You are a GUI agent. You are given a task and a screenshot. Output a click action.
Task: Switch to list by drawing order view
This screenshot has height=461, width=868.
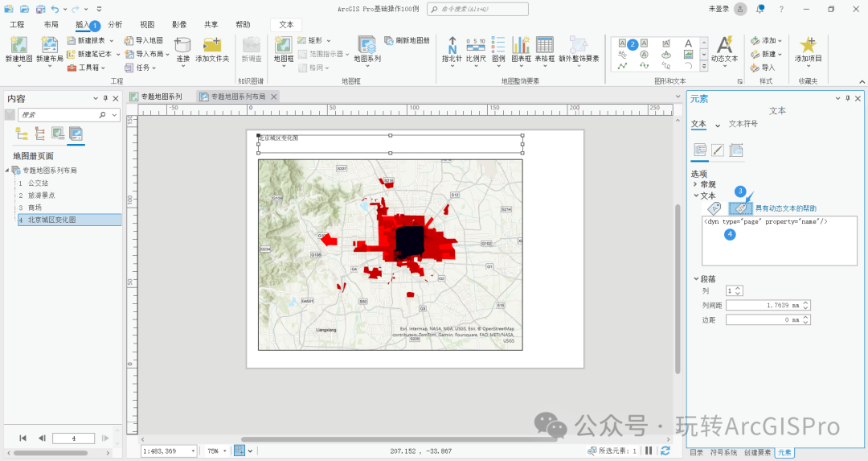(x=22, y=134)
